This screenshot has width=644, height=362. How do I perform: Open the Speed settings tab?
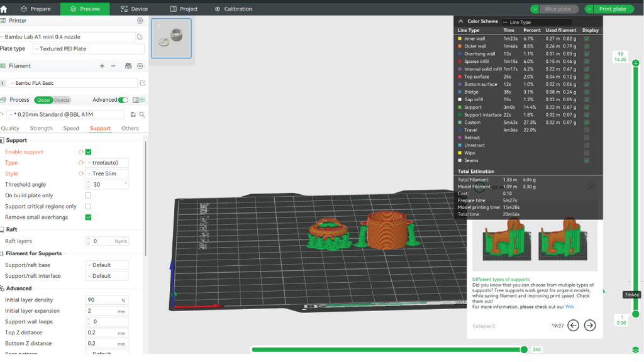tap(71, 128)
